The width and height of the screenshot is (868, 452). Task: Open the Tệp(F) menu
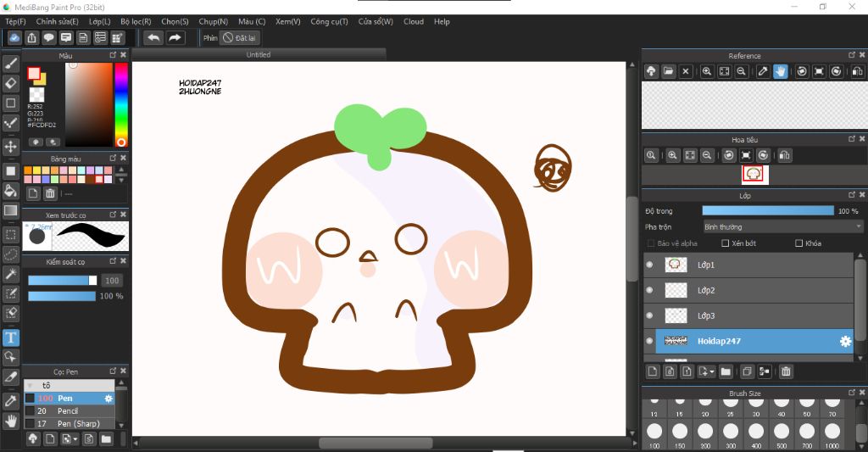[x=15, y=21]
